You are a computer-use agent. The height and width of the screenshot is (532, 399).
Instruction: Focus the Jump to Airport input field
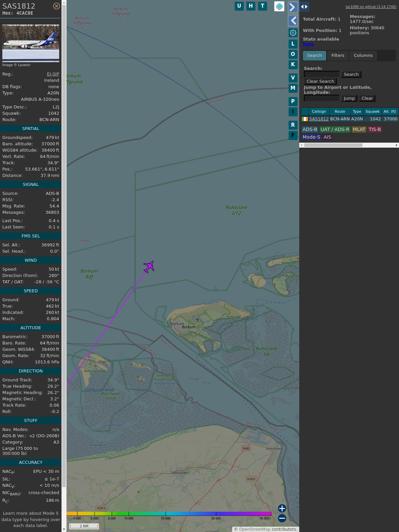[322, 98]
